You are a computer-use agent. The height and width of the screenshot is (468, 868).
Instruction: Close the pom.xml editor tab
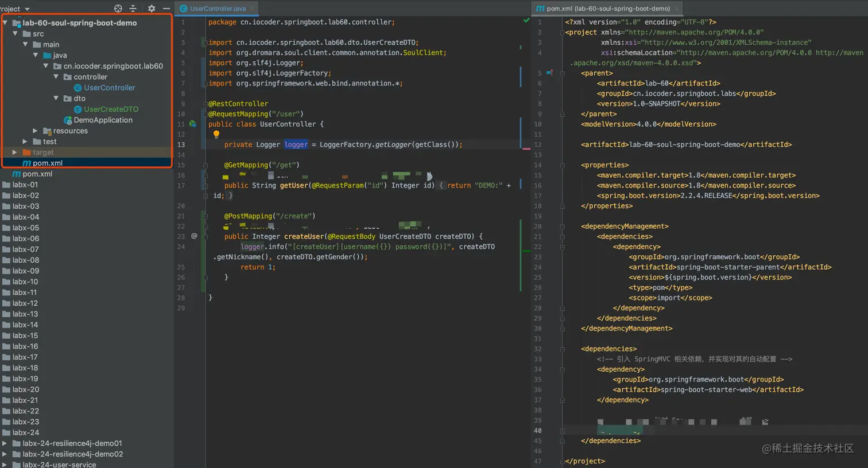677,9
